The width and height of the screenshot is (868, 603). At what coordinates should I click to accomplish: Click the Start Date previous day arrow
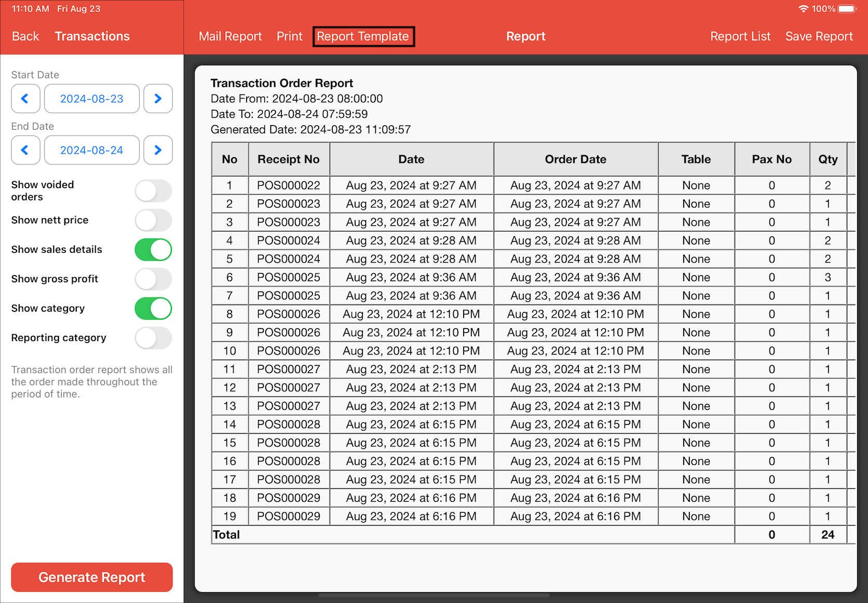click(x=25, y=99)
